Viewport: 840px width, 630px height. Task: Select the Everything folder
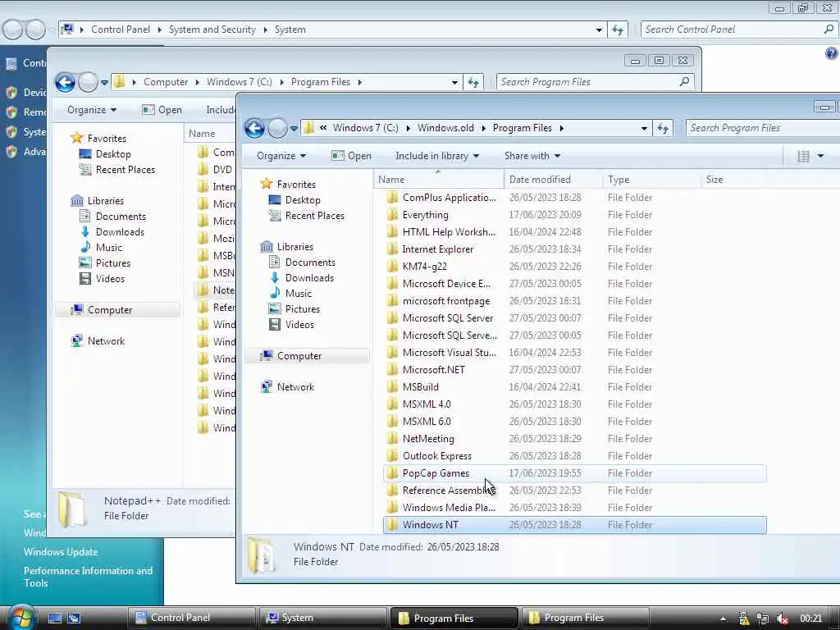tap(575, 215)
